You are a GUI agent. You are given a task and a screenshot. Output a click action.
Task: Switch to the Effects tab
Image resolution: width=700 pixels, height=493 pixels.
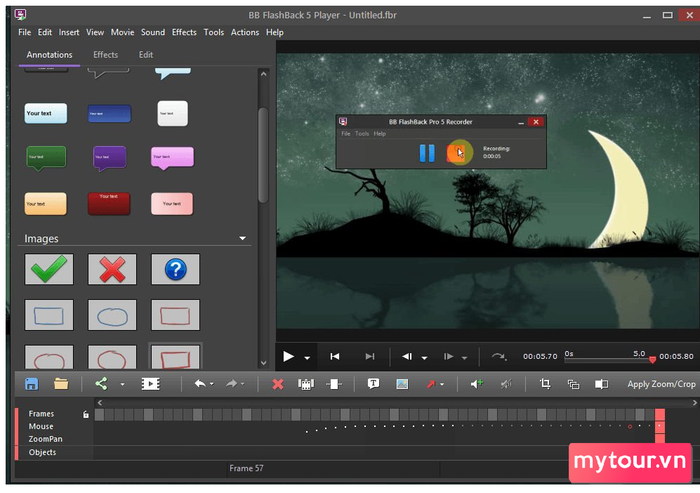[105, 54]
